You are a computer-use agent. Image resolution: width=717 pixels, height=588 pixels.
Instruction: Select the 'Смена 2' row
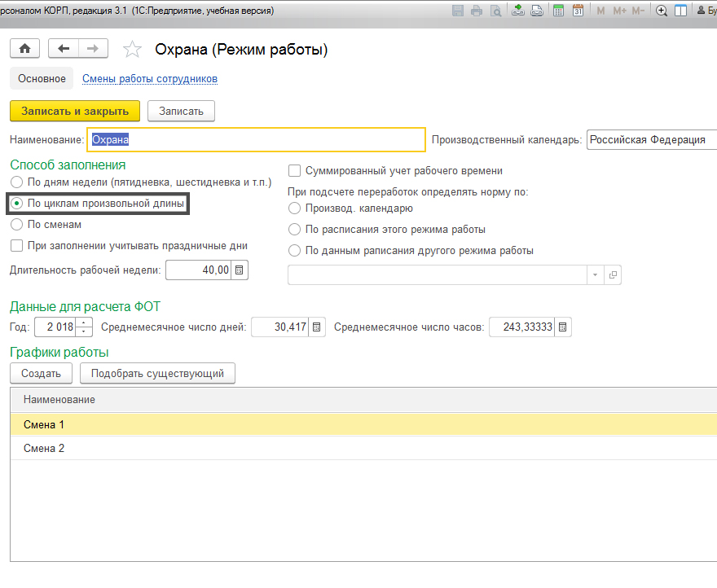coord(363,449)
